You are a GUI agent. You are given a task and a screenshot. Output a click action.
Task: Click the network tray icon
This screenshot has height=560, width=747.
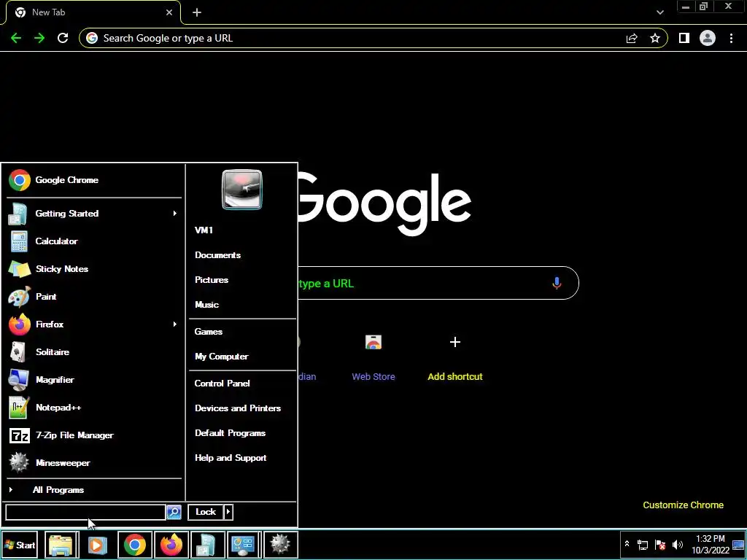tap(643, 545)
